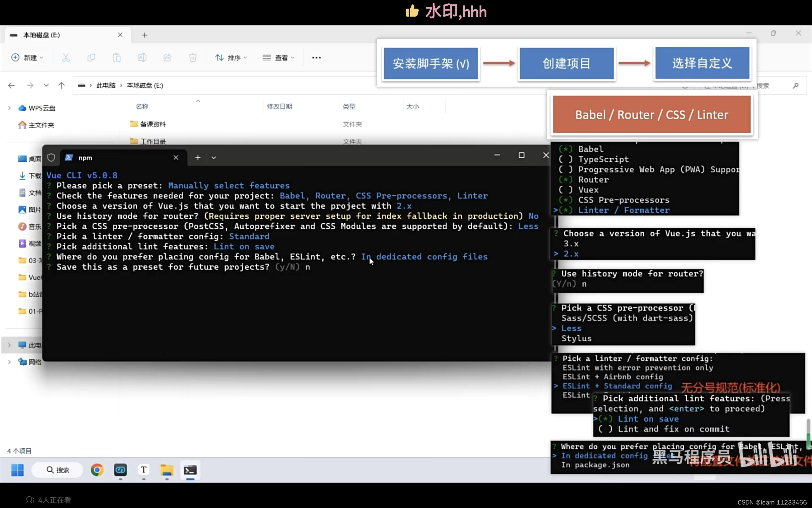Select 文档 in the navigation pane

tap(30, 192)
